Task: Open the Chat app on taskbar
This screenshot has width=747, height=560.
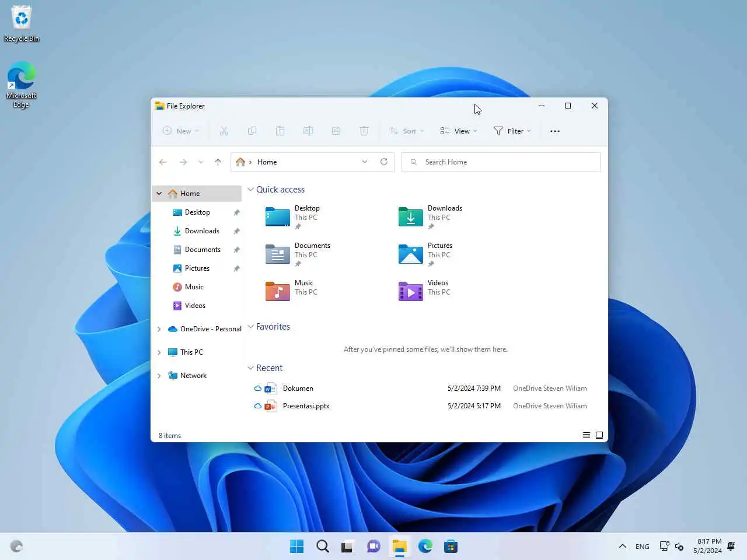Action: pyautogui.click(x=373, y=547)
